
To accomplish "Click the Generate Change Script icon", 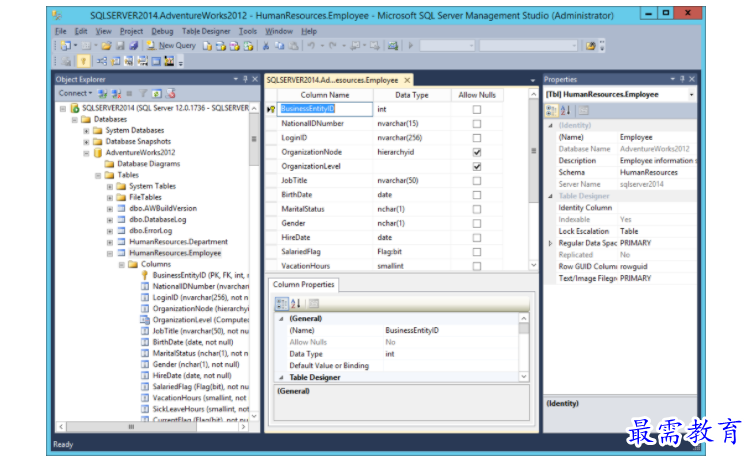I will [66, 61].
